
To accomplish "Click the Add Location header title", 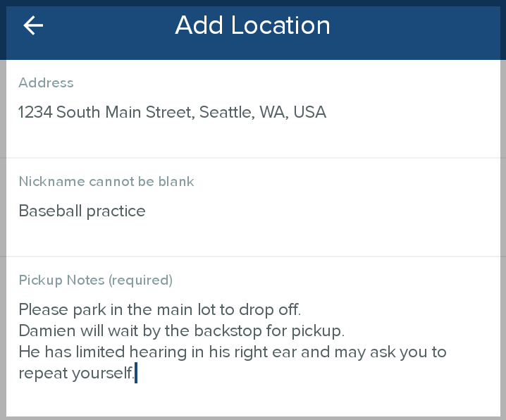I will [252, 26].
